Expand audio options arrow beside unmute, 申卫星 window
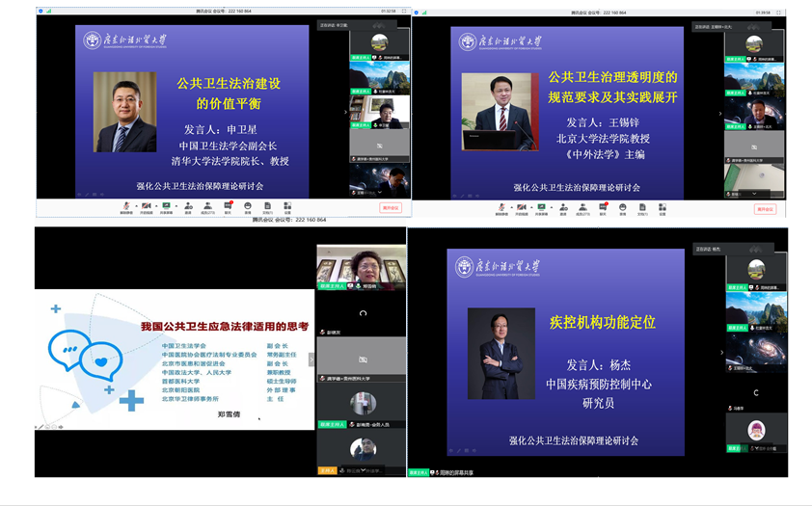The width and height of the screenshot is (812, 506). coord(134,205)
